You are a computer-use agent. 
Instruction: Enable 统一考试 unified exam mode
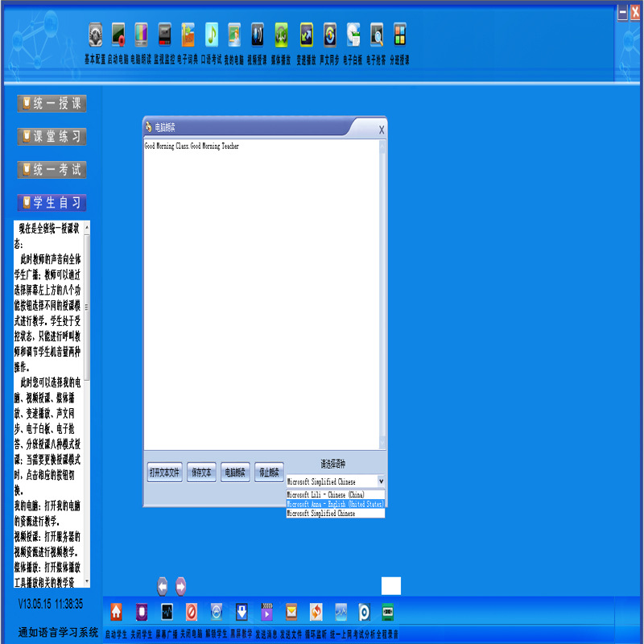point(51,169)
